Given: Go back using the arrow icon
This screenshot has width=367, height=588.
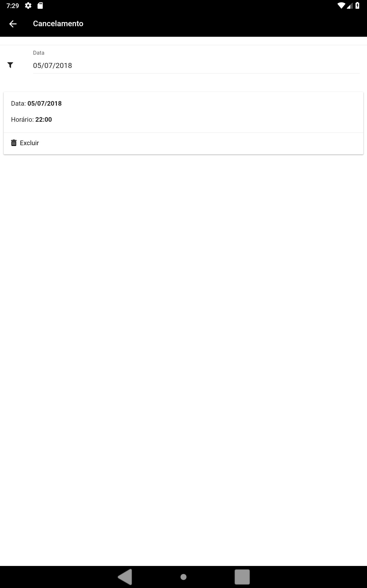Looking at the screenshot, I should point(13,24).
